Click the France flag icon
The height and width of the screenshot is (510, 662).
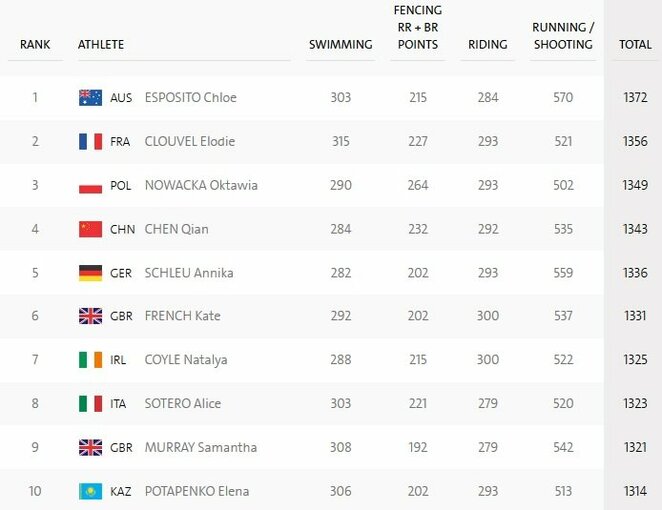pyautogui.click(x=90, y=141)
